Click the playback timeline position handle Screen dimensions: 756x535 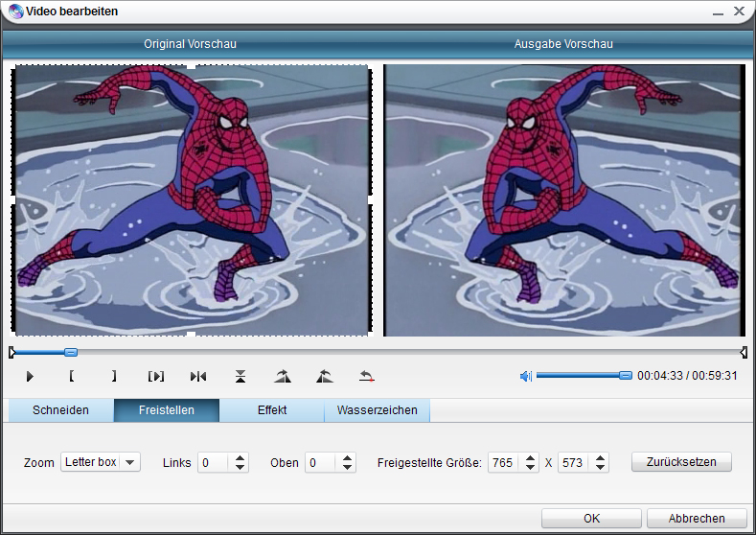(x=70, y=353)
